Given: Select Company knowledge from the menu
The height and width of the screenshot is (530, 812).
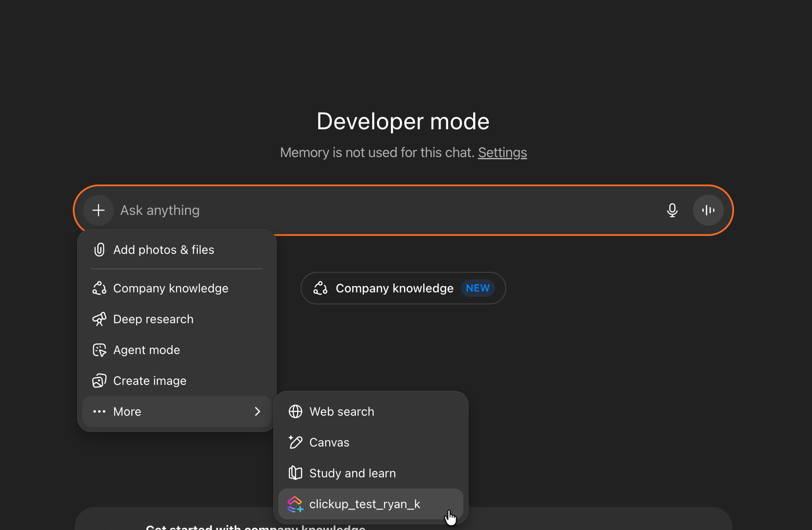Looking at the screenshot, I should coord(170,288).
